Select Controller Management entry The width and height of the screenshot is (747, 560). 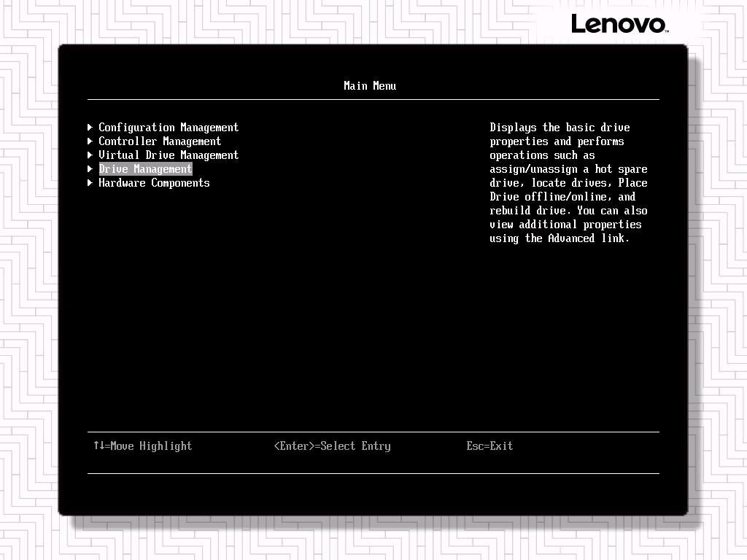(160, 141)
